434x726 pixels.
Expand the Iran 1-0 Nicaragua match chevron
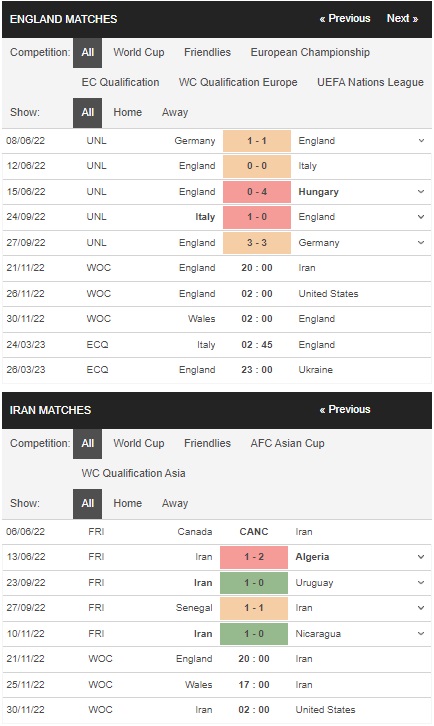coord(421,633)
